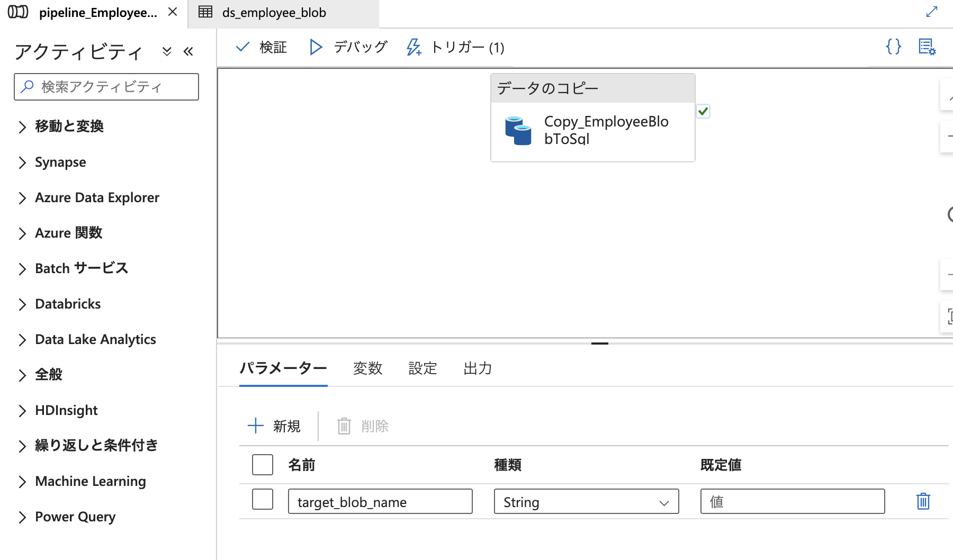The width and height of the screenshot is (953, 560).
Task: Delete the target_blob_name parameter via trash icon
Action: tap(922, 501)
